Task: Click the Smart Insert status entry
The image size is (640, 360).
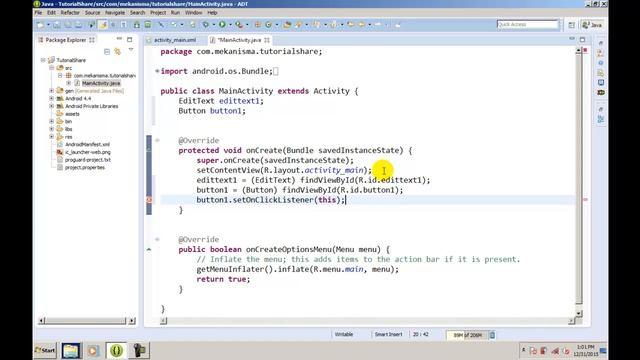Action: [389, 334]
